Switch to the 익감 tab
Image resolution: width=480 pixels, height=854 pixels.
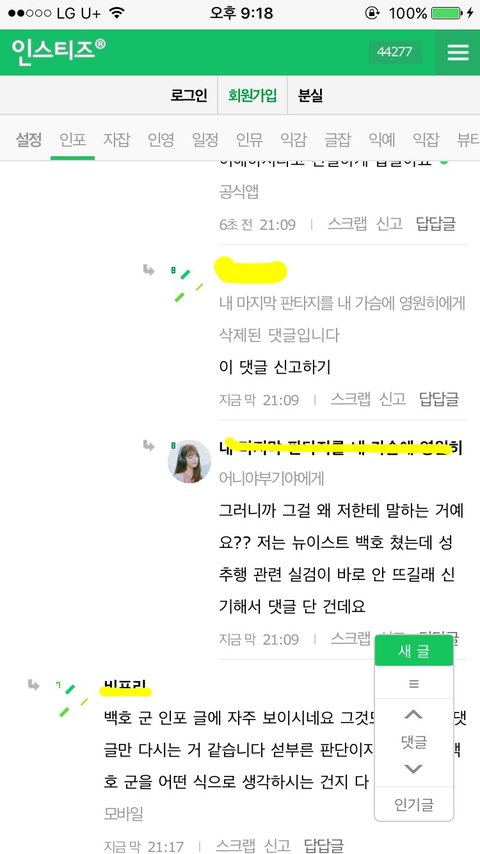293,140
